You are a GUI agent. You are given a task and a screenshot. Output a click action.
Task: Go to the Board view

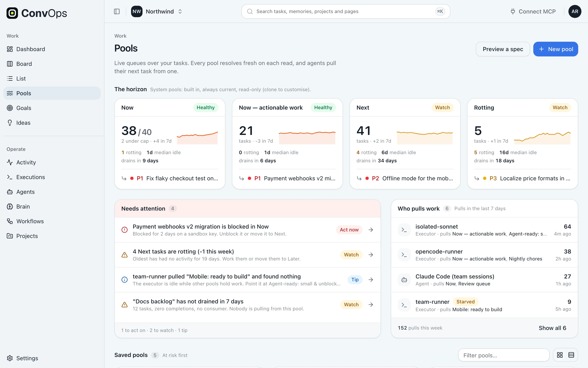(x=52, y=64)
